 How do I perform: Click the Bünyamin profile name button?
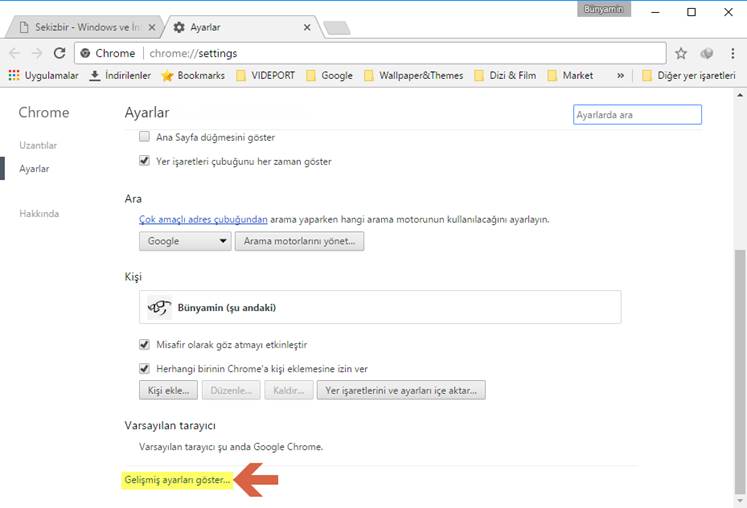(604, 9)
